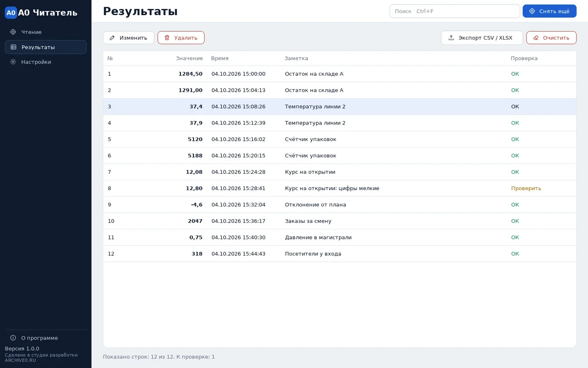588x368 pixels.
Task: Click the Изменить button
Action: 129,38
